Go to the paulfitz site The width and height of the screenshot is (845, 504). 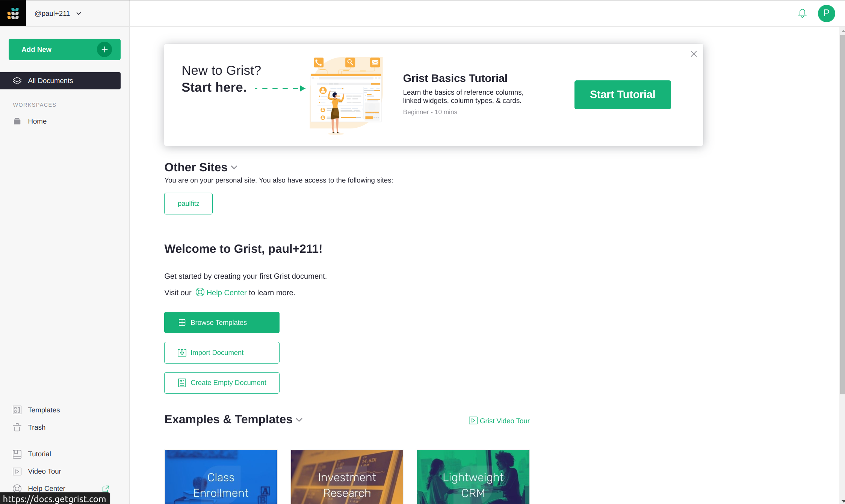pyautogui.click(x=188, y=204)
